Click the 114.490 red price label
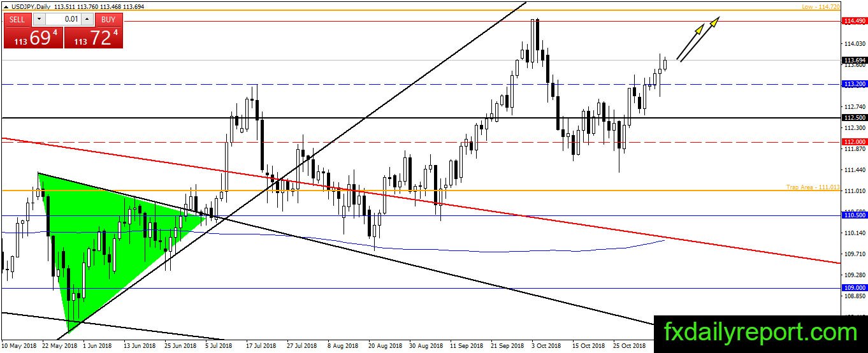The height and width of the screenshot is (353, 868). (x=855, y=21)
